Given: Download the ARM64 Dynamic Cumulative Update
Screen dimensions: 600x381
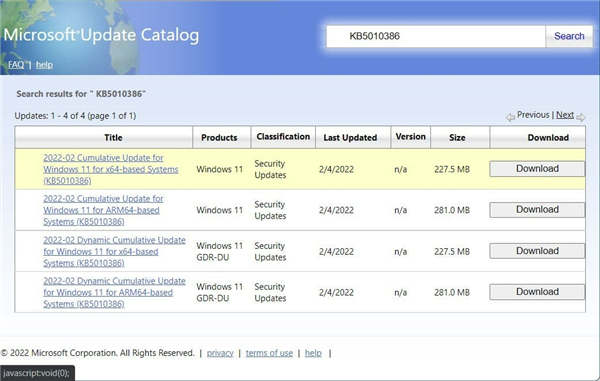Looking at the screenshot, I should point(537,292).
